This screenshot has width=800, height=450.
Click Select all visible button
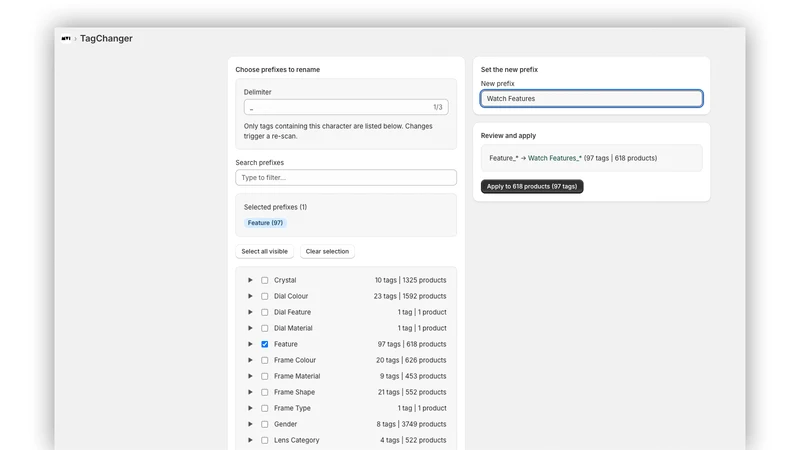[x=264, y=252]
